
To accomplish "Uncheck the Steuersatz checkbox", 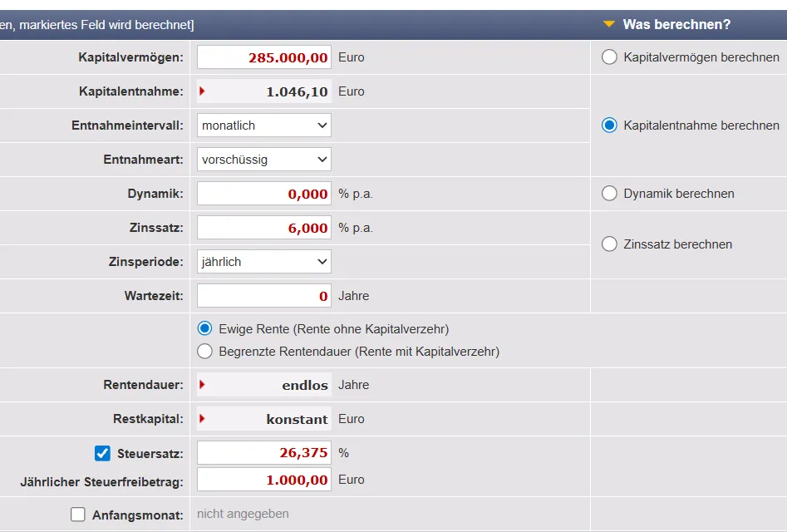I will click(102, 453).
